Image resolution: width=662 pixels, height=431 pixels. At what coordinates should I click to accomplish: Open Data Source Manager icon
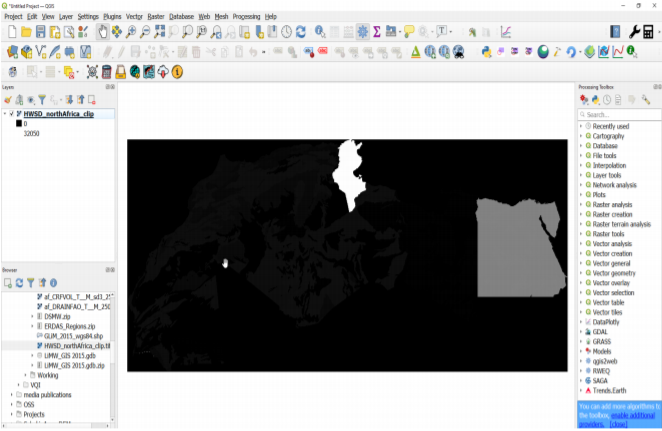(x=12, y=52)
